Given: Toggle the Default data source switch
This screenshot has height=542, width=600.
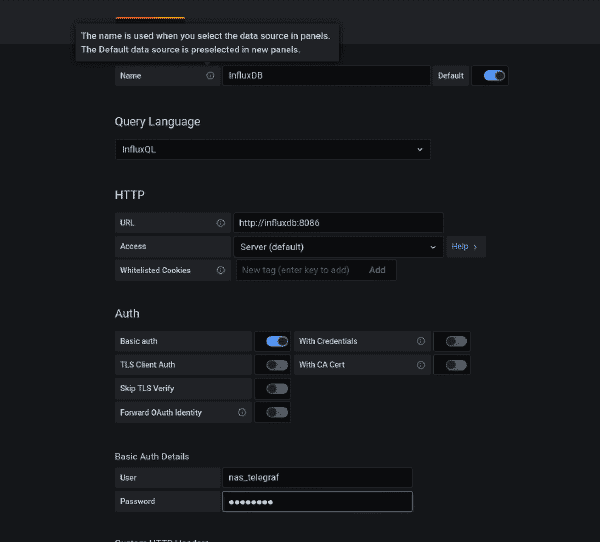Looking at the screenshot, I should coord(494,75).
